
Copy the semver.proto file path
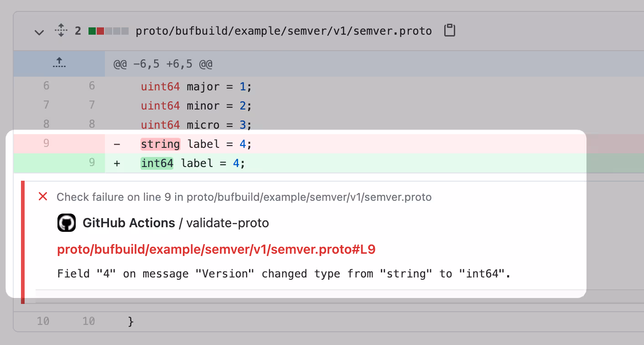(x=450, y=31)
